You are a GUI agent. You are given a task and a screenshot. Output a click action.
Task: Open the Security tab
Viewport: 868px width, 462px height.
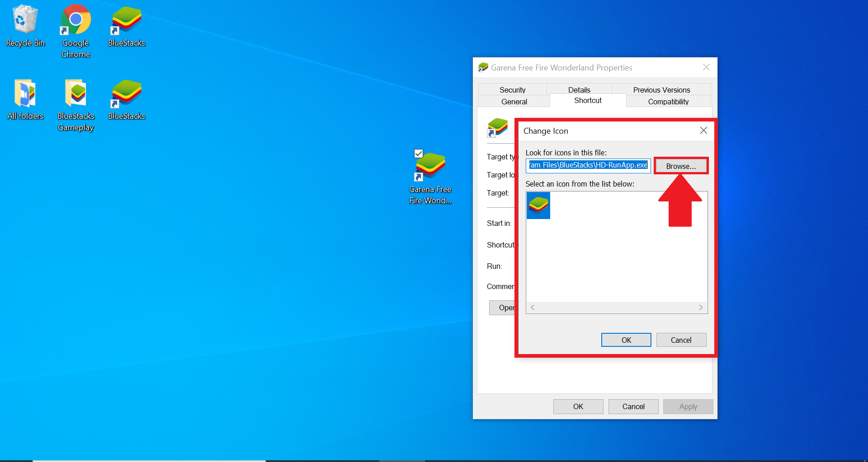[x=512, y=90]
